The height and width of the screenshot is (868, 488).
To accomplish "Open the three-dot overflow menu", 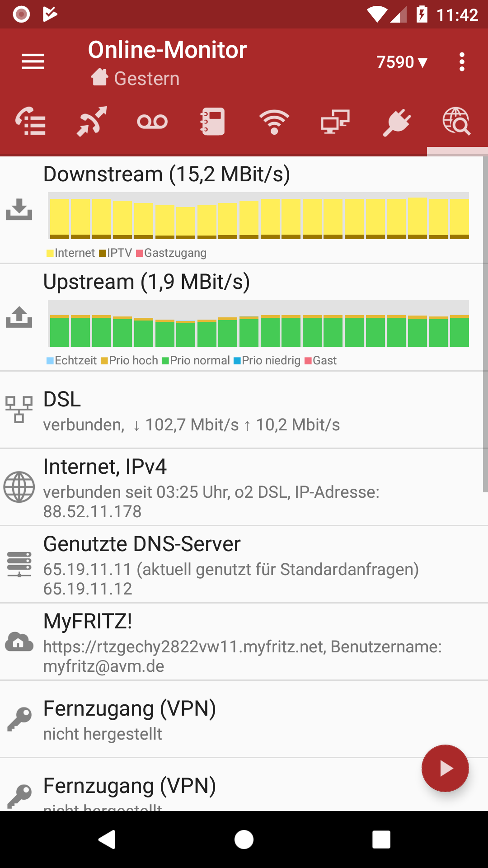I will click(x=461, y=62).
